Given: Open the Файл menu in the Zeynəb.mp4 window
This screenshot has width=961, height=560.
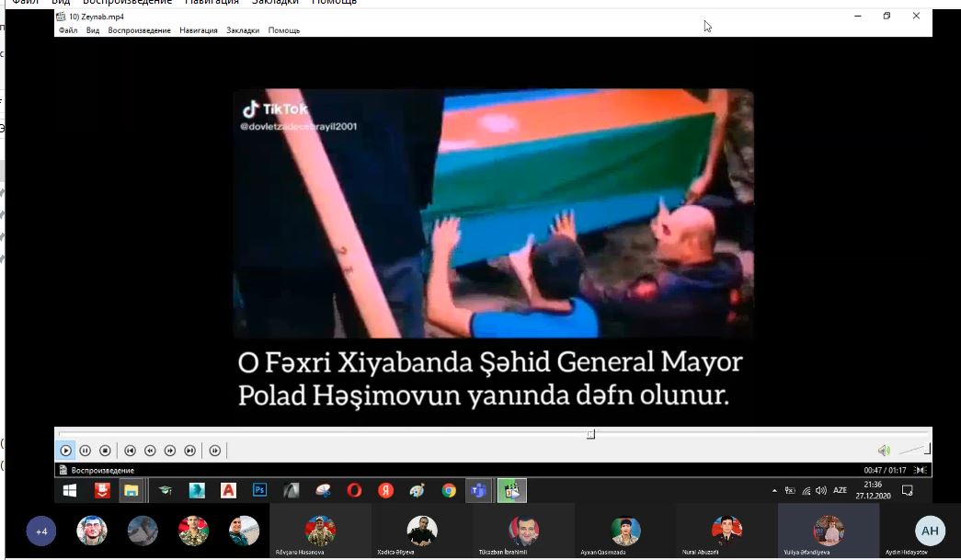Looking at the screenshot, I should 68,30.
